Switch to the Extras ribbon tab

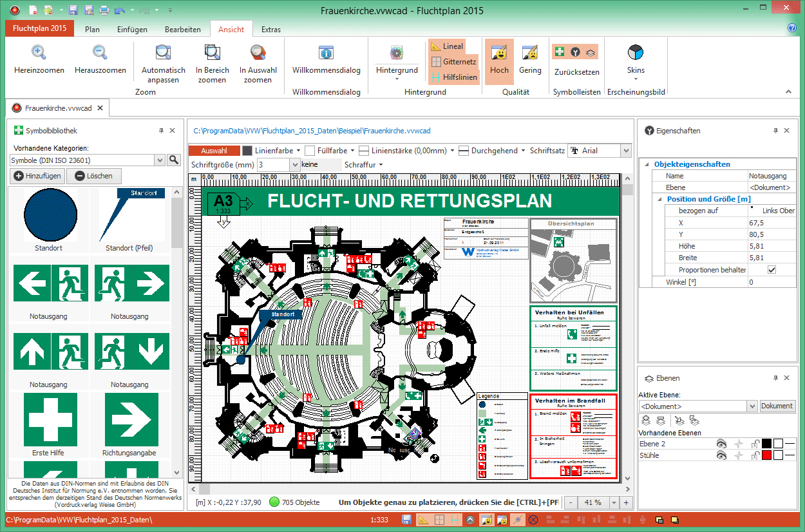pyautogui.click(x=271, y=29)
